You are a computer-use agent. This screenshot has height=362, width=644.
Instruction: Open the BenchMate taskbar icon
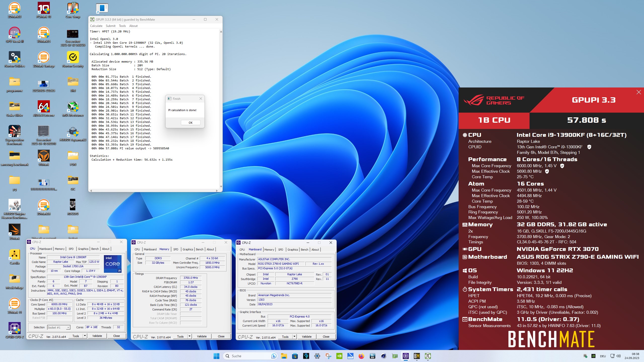pyautogui.click(x=417, y=356)
